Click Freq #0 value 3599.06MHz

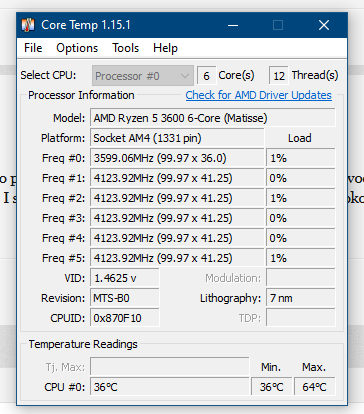(177, 158)
